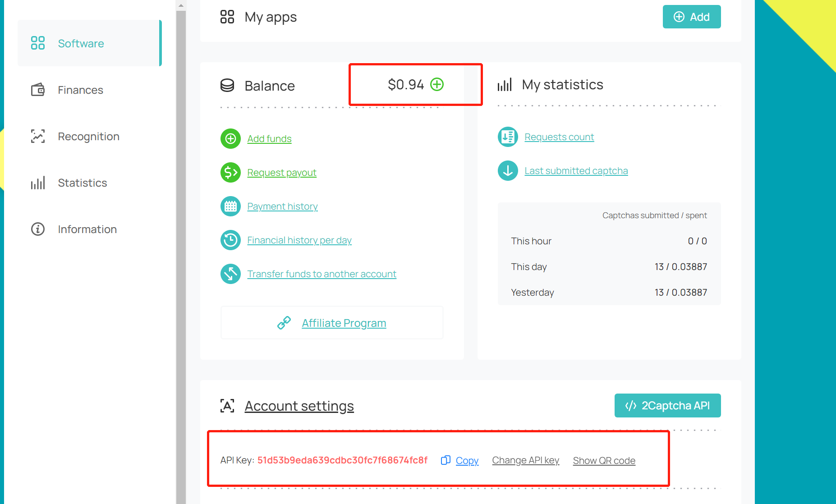The height and width of the screenshot is (504, 836).
Task: Click the Account settings bracket A icon
Action: point(227,406)
